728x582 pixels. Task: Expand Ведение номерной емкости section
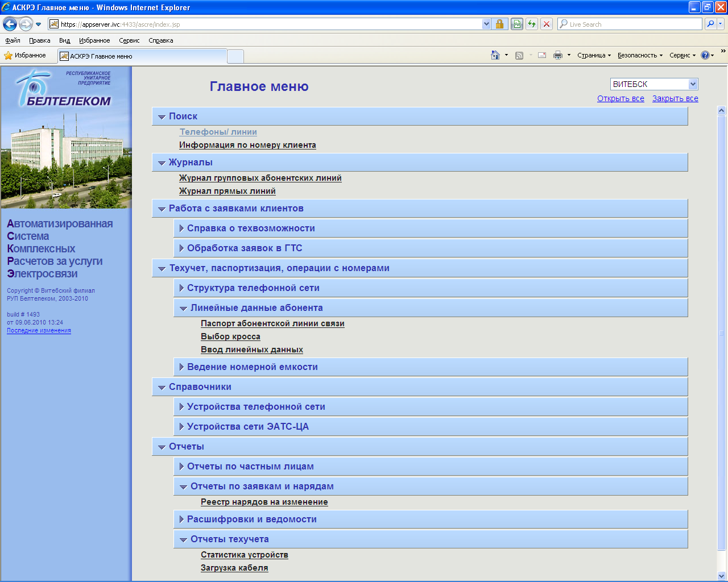(x=252, y=367)
